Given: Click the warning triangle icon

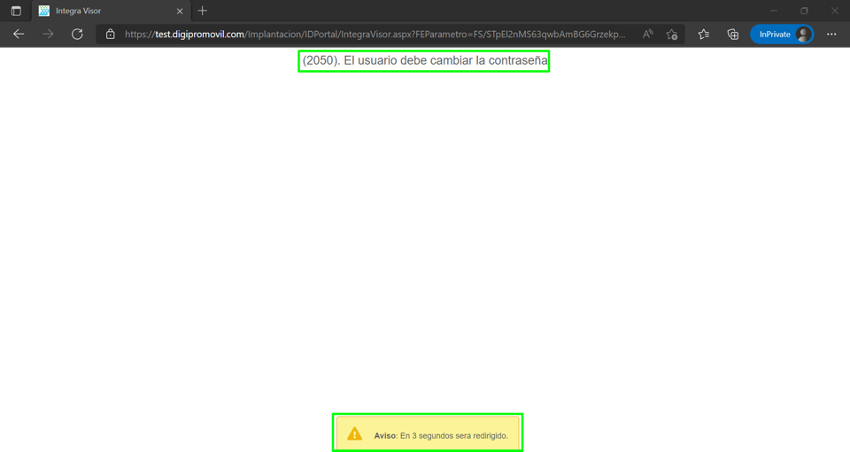Looking at the screenshot, I should click(354, 435).
